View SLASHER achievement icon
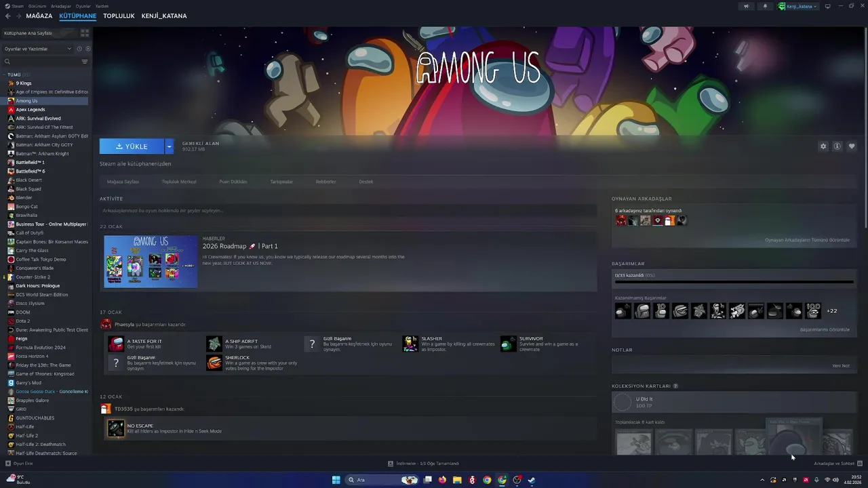This screenshot has width=868, height=488. point(410,344)
